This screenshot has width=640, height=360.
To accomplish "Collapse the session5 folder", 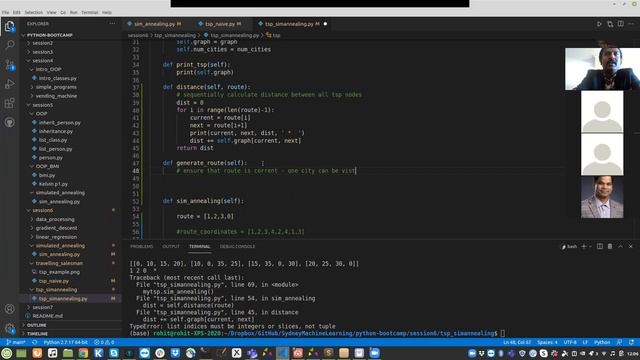I will click(x=42, y=105).
